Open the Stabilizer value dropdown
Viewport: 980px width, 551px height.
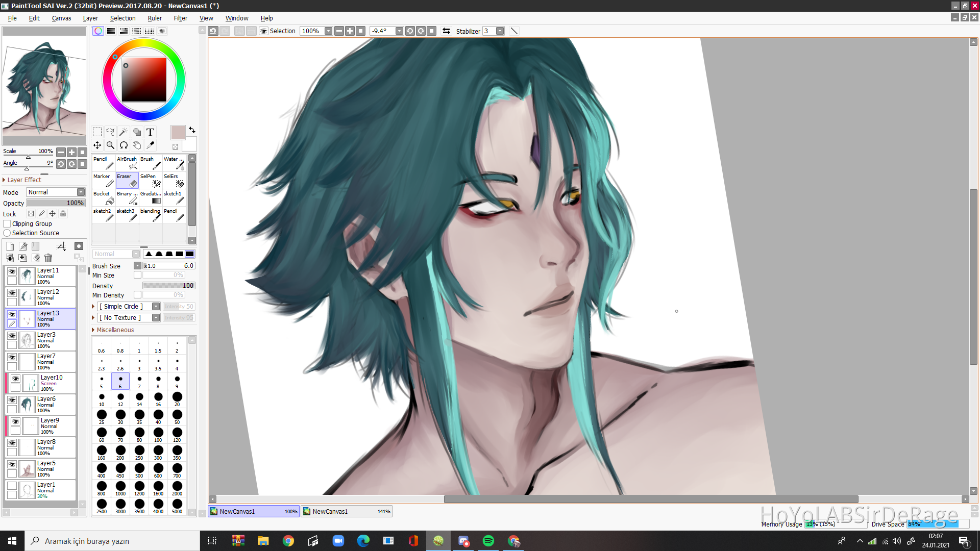tap(500, 31)
